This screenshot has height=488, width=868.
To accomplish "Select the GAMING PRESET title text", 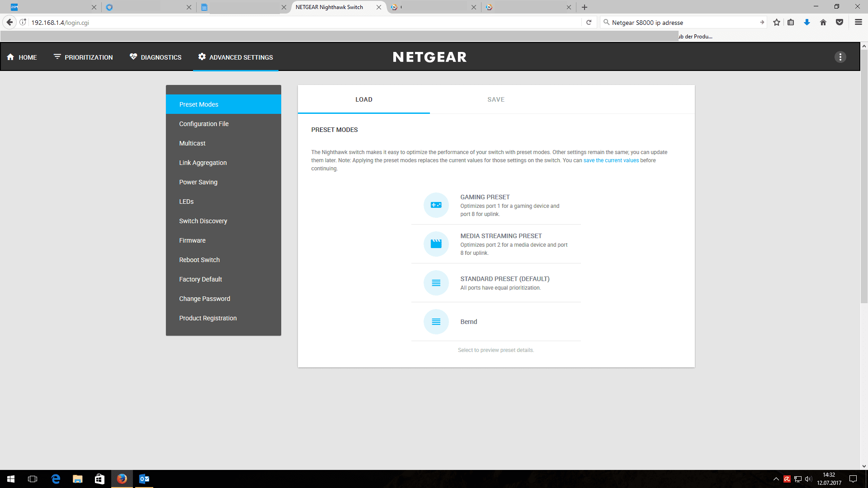I will (x=485, y=197).
